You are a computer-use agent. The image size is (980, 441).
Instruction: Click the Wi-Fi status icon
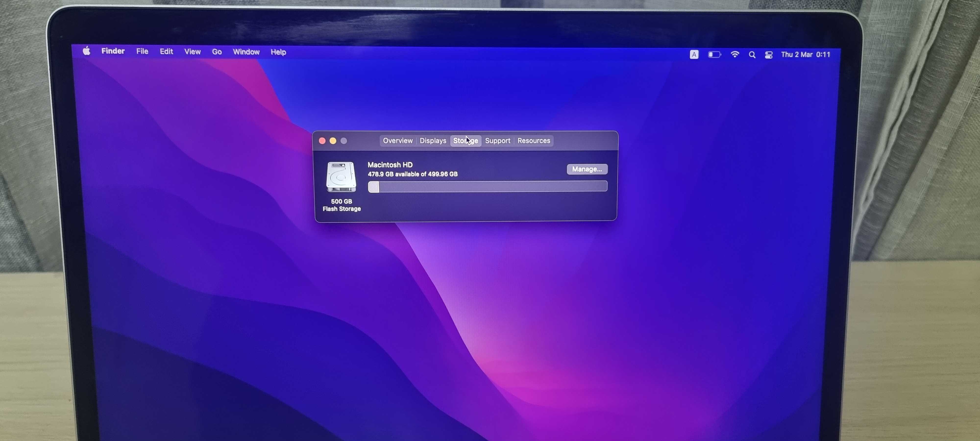(x=735, y=54)
